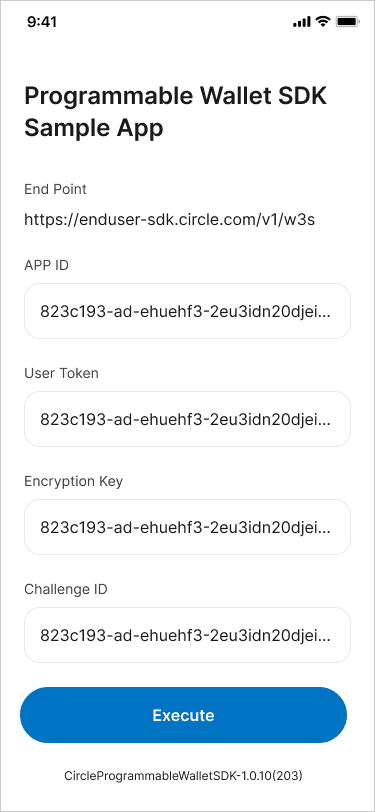Viewport: 375px width, 812px height.
Task: Tap the 9:41 clock in status bar
Action: 42,22
